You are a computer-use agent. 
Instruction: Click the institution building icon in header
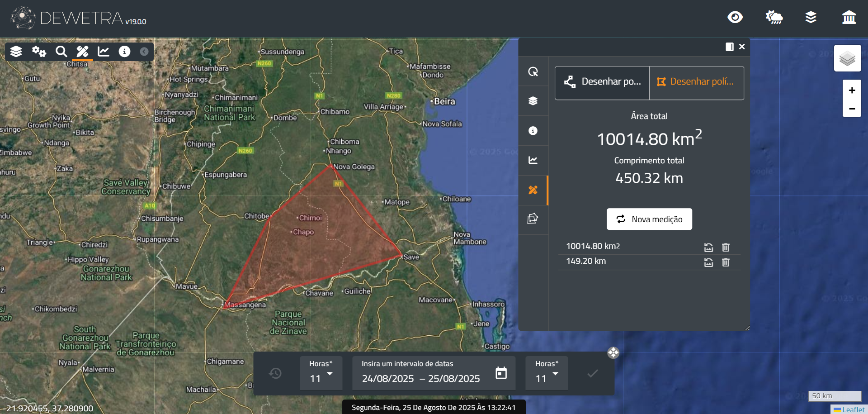(849, 18)
